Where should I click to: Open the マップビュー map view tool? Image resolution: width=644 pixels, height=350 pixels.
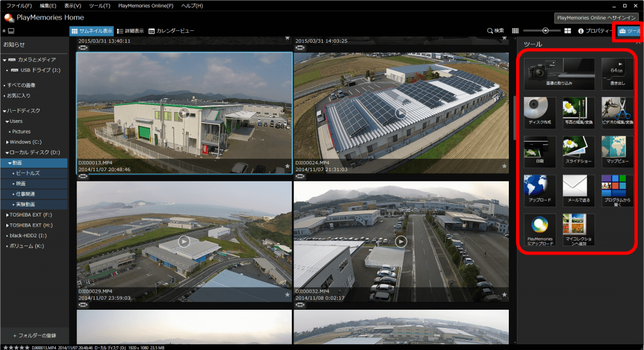(x=617, y=151)
